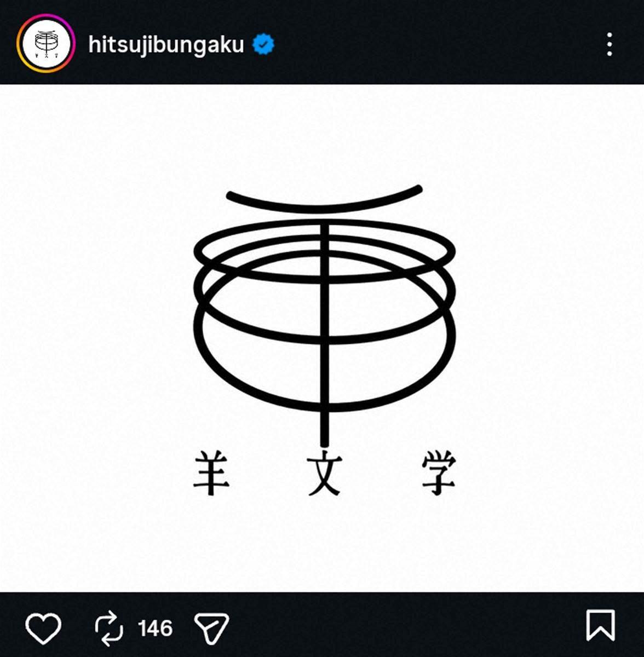Open the hitsujibungaku profile picture story

point(45,44)
